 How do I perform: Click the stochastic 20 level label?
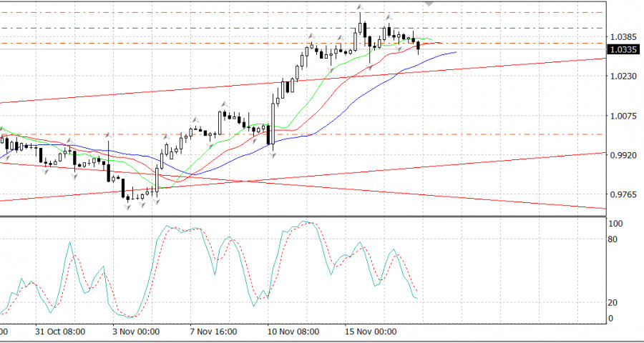click(x=613, y=302)
